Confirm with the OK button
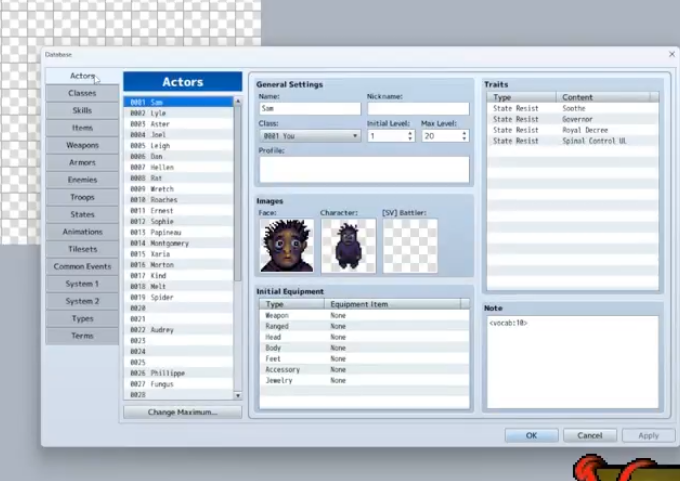Screen dimensions: 680x481 531,435
